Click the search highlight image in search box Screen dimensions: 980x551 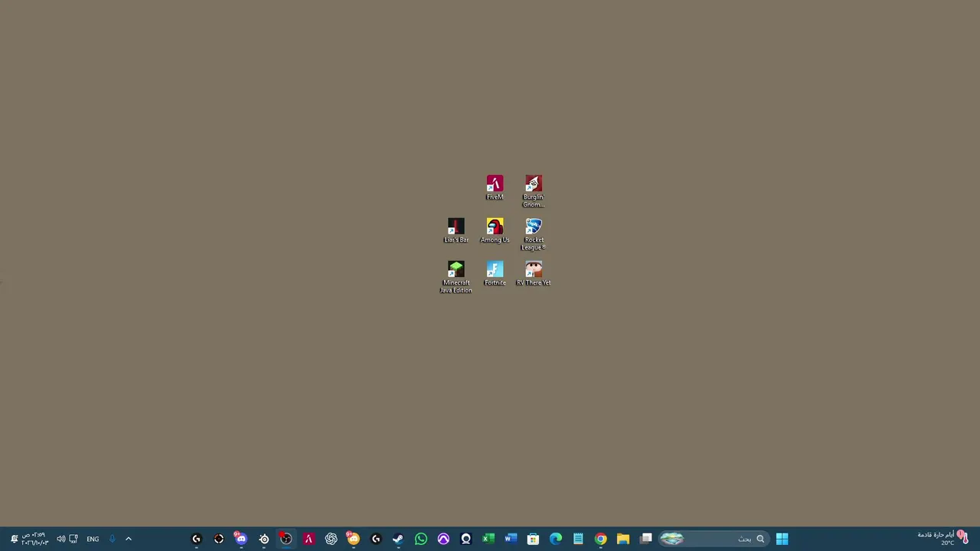[672, 539]
